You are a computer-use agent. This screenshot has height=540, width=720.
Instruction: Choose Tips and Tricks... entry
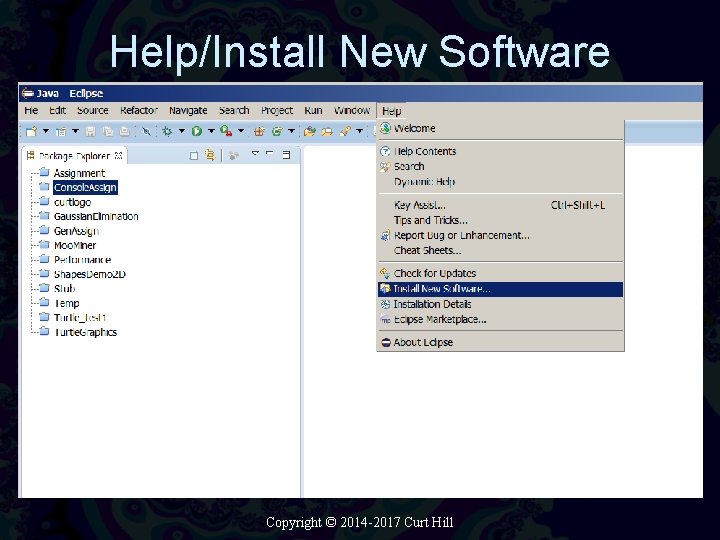[500, 220]
